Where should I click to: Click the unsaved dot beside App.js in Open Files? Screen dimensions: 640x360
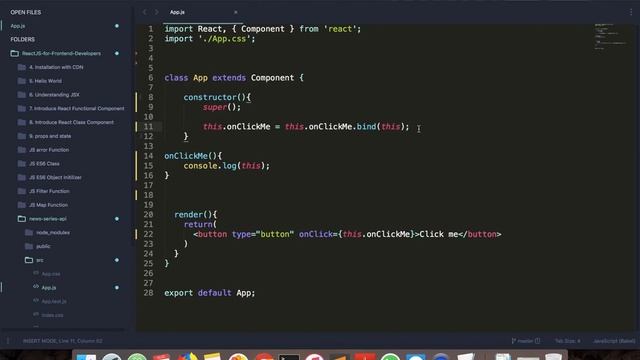tap(117, 26)
